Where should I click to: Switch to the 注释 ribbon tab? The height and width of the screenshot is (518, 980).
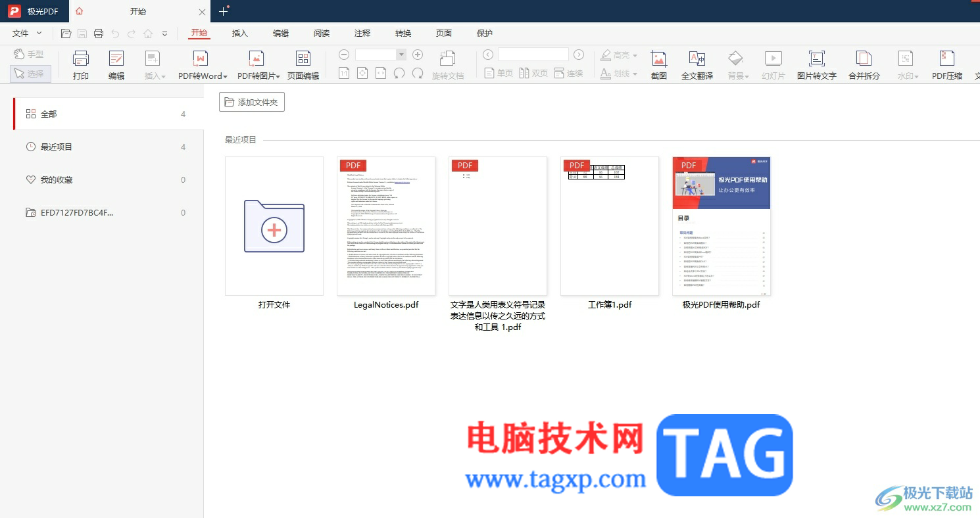pyautogui.click(x=362, y=34)
